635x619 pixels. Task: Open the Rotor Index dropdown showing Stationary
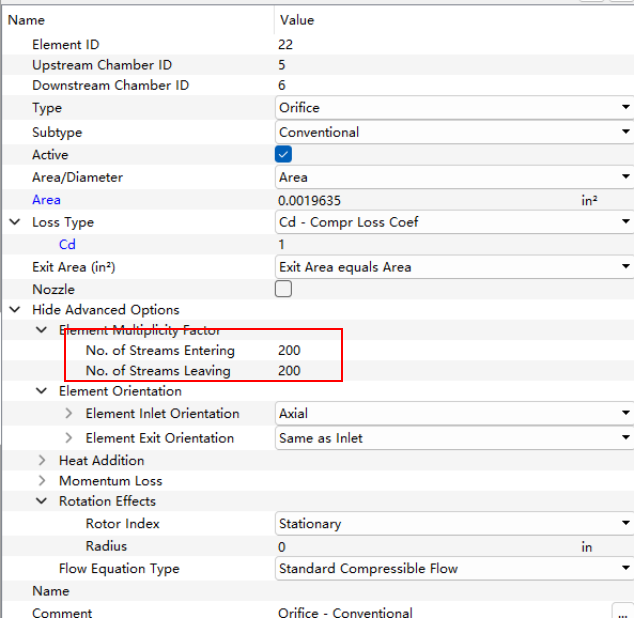tap(454, 523)
